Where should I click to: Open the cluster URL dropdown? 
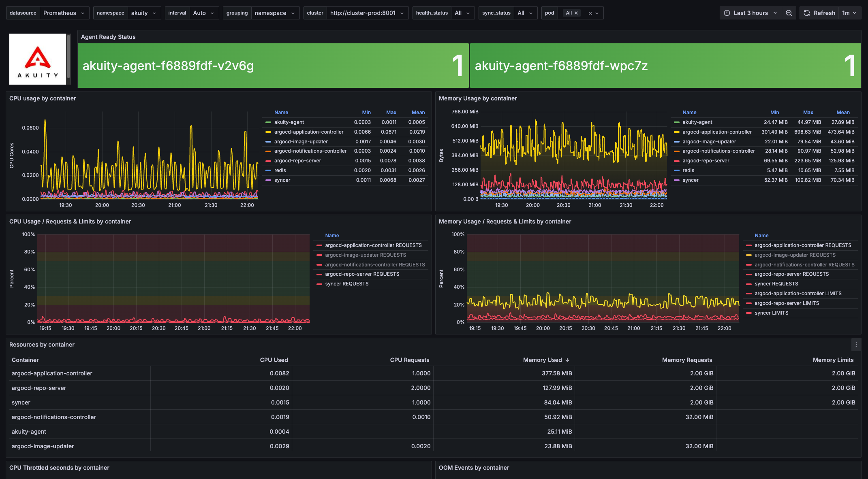(x=367, y=13)
